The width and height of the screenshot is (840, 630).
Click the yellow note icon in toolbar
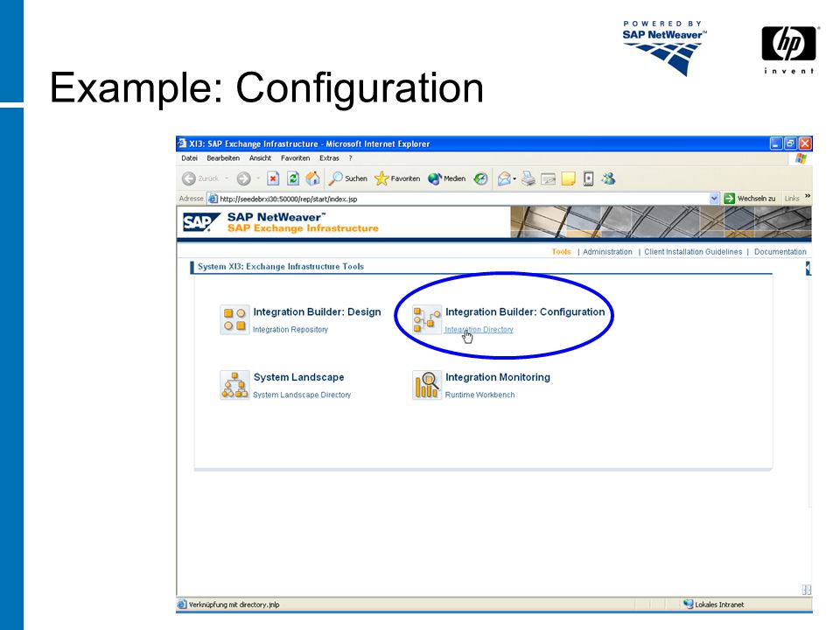(x=569, y=178)
